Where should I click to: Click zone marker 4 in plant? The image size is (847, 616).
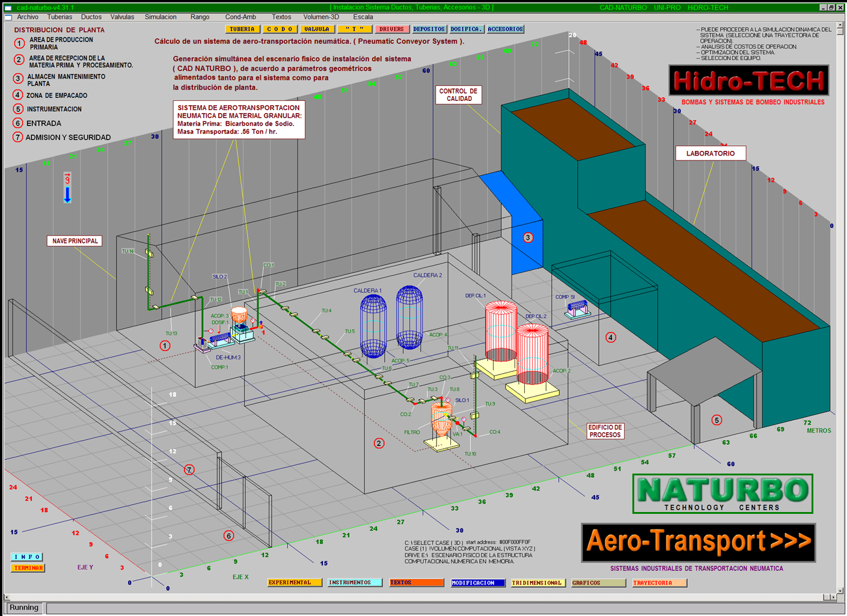tap(611, 337)
